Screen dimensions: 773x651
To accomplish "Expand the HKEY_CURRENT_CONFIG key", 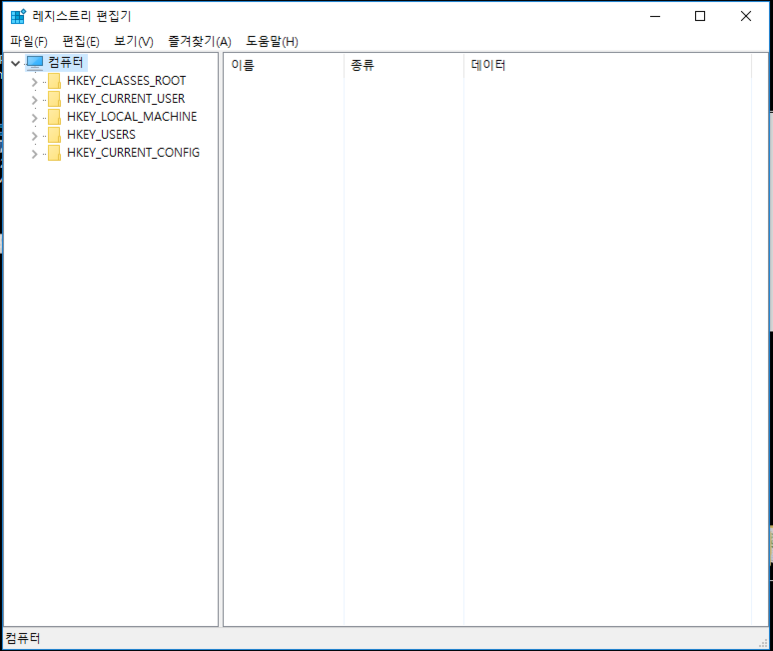I will tap(34, 154).
